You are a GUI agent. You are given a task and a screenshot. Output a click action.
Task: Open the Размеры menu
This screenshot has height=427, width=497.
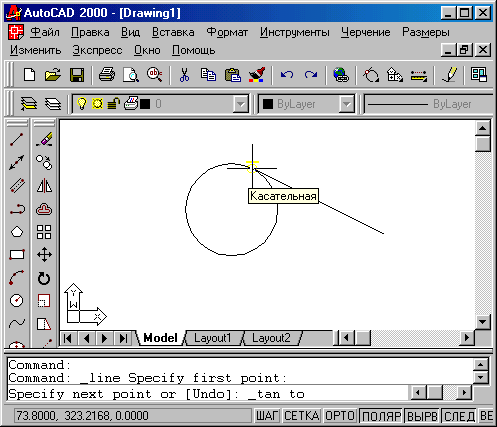point(426,32)
